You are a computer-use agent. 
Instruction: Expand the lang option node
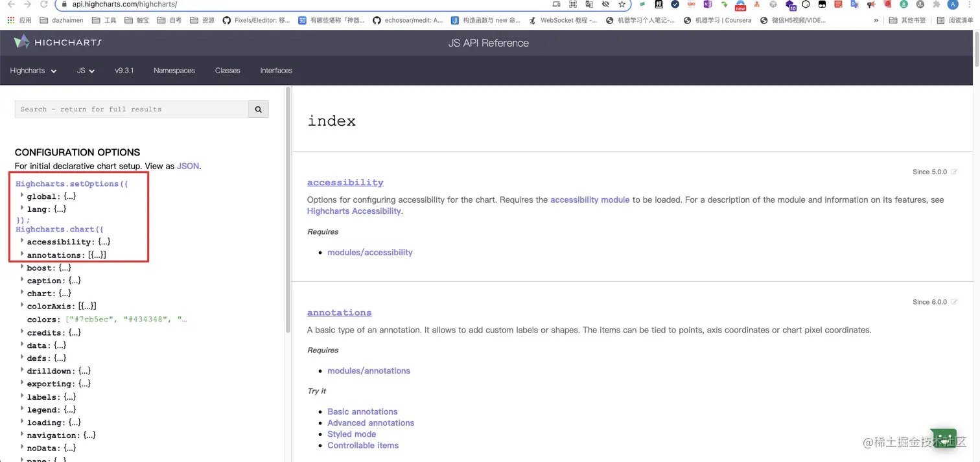22,209
